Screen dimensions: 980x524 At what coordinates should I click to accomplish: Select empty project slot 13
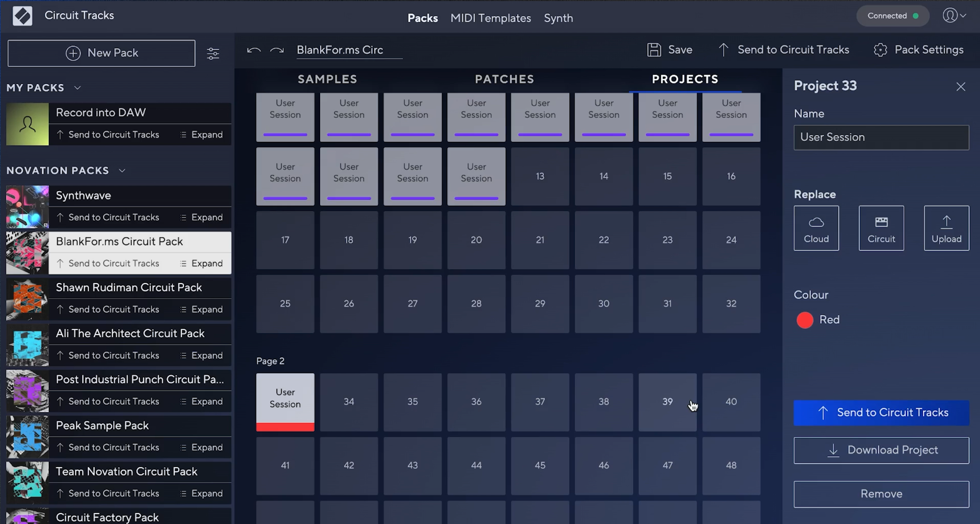(x=540, y=176)
